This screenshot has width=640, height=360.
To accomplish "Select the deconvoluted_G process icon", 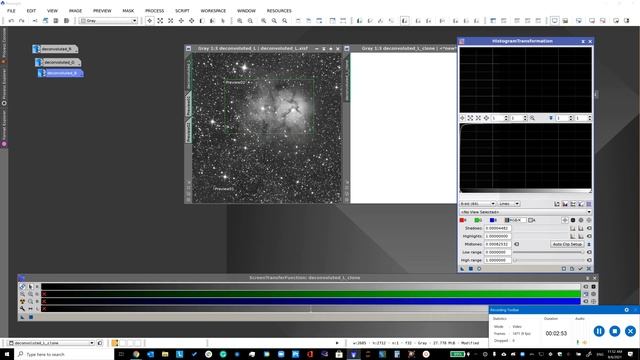I will click(x=58, y=62).
